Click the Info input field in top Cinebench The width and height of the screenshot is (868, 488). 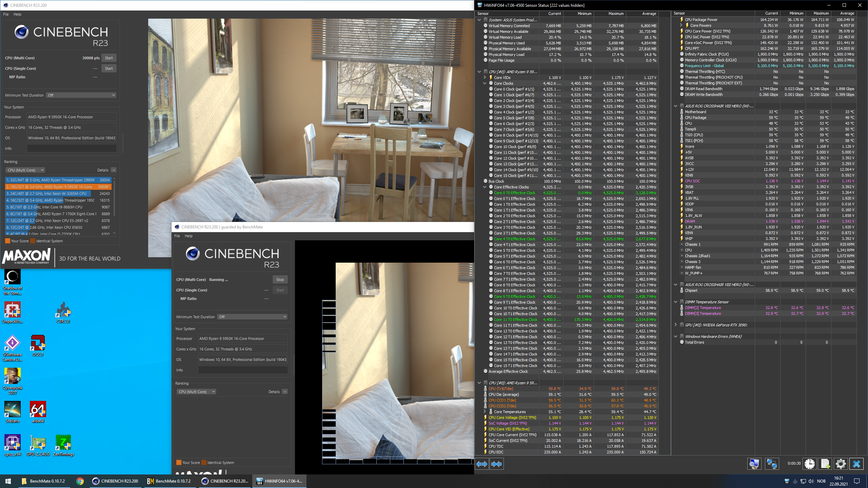(72, 148)
